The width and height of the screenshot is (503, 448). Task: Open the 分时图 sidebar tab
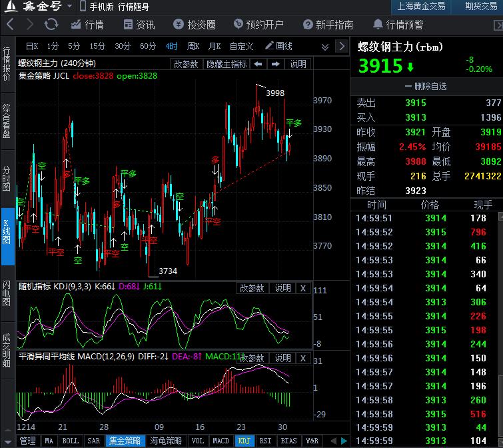(7, 179)
